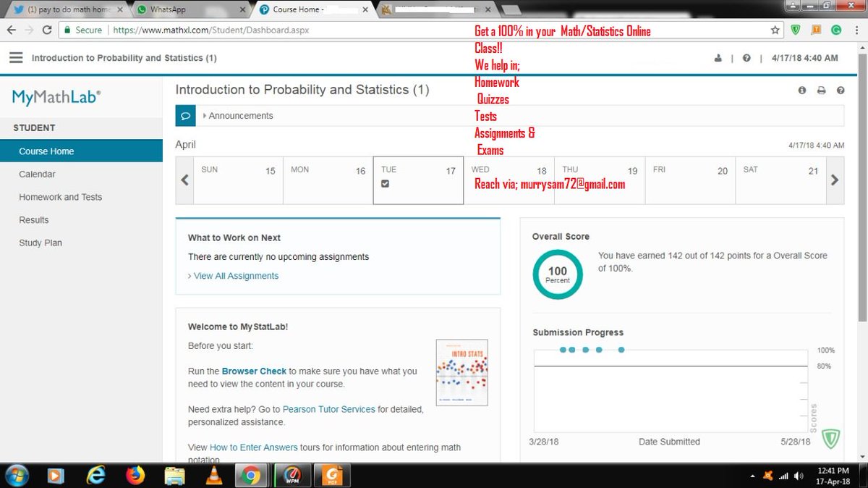Click the volume icon in system tray

pos(799,476)
